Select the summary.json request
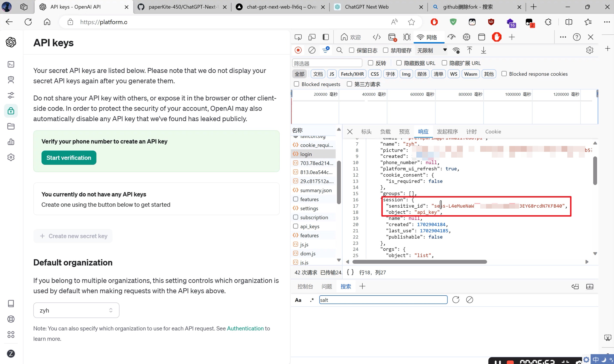 click(x=313, y=190)
